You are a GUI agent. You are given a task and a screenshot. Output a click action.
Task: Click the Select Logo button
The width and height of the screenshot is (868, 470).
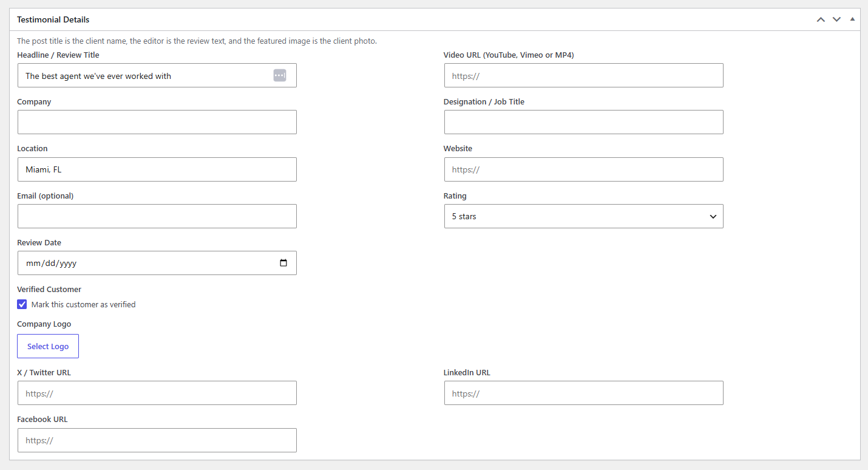tap(48, 346)
